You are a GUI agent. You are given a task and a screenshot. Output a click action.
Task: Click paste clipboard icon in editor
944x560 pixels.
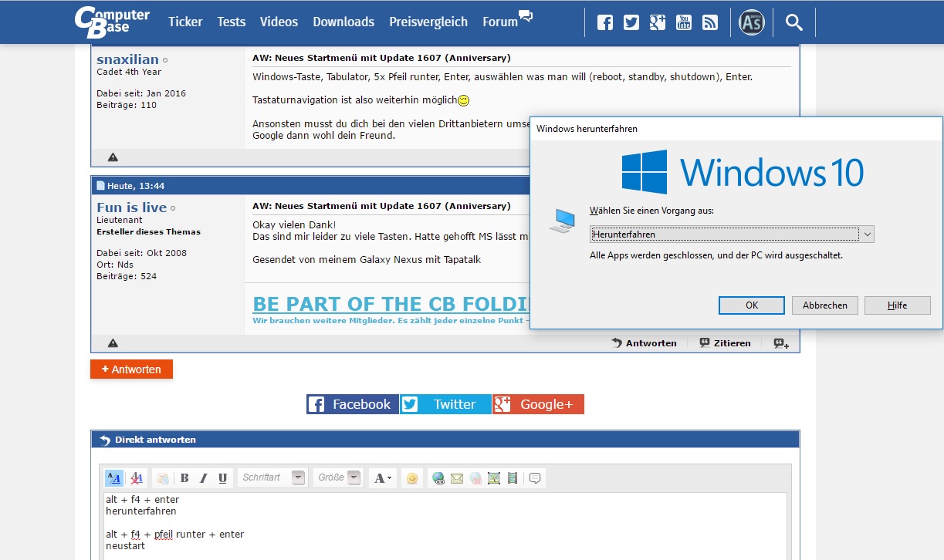coord(163,478)
